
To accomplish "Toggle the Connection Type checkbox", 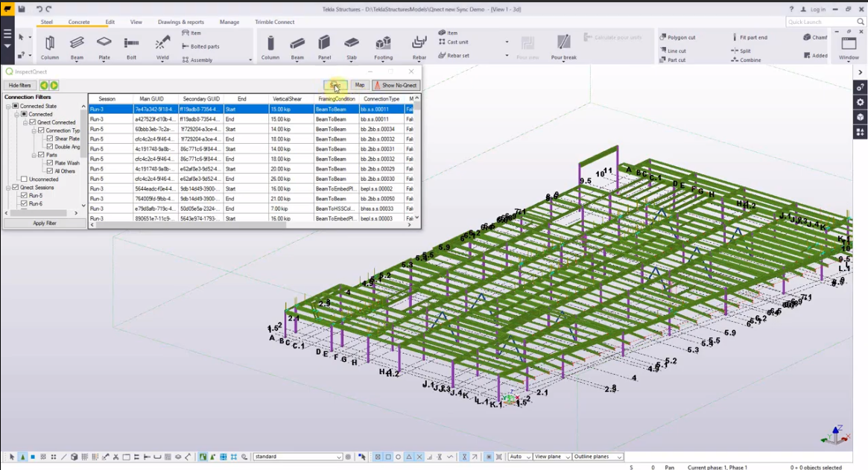I will (x=41, y=130).
